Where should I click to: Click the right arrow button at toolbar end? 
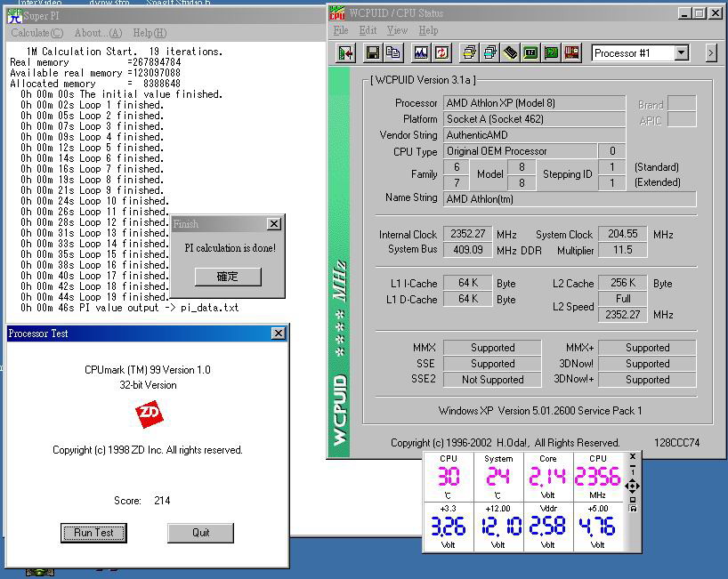click(x=711, y=53)
